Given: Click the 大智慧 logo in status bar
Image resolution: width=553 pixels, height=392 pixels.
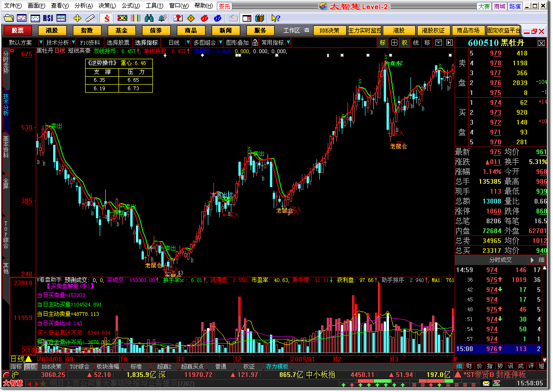Looking at the screenshot, I should click(x=13, y=383).
